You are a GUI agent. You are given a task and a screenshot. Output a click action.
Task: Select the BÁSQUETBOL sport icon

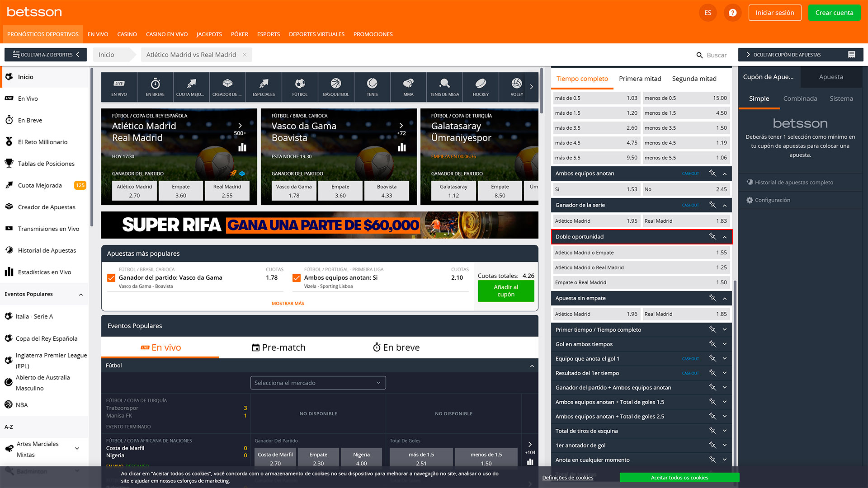[x=336, y=87]
